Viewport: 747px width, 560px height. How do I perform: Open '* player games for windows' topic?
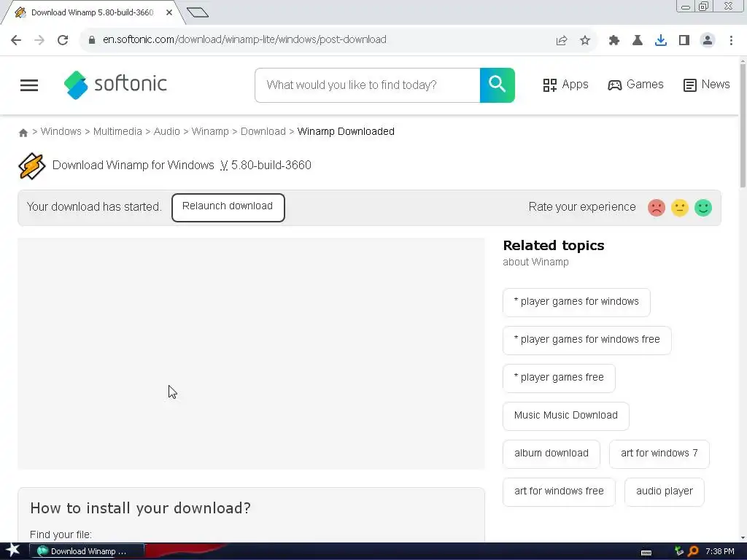point(576,302)
